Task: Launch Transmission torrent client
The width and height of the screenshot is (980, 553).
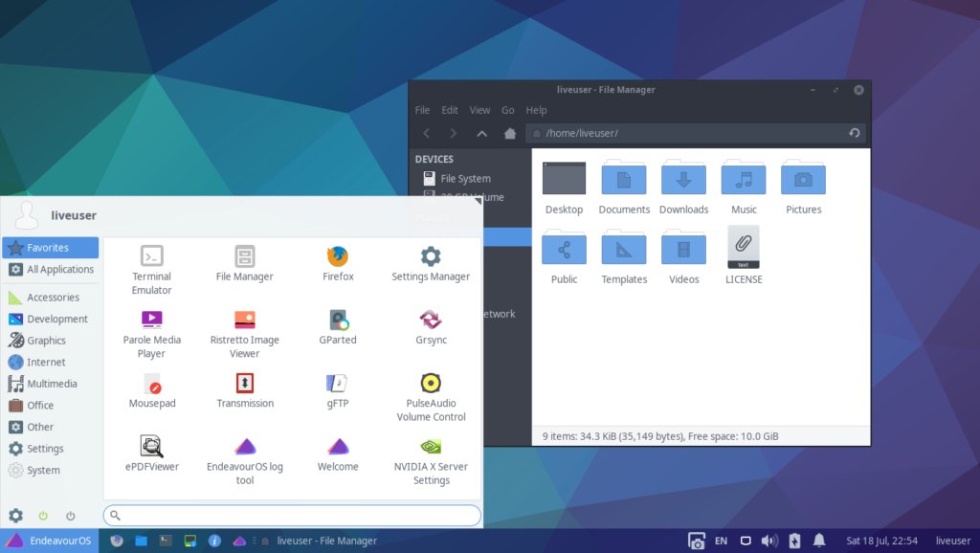Action: (x=245, y=390)
